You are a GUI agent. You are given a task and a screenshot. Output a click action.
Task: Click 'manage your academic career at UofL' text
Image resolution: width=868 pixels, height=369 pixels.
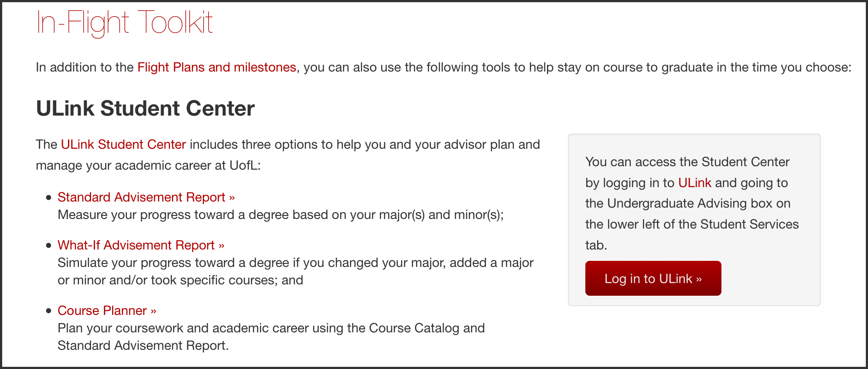coord(147,165)
